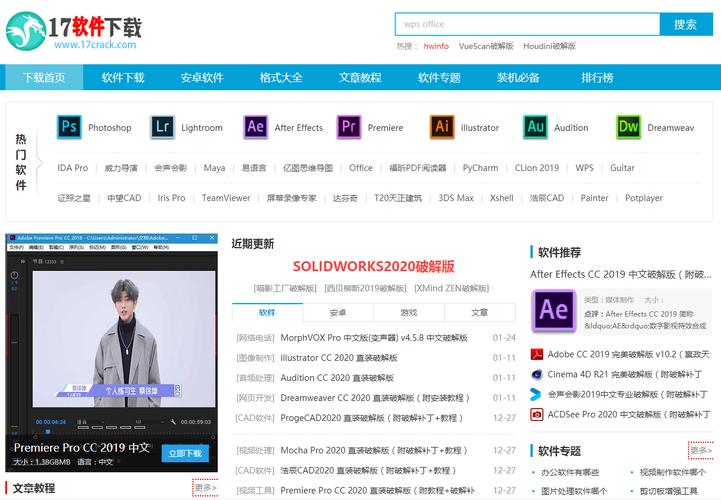Open 安卓软件 navigation item
Image resolution: width=721 pixels, height=500 pixels.
click(x=202, y=77)
